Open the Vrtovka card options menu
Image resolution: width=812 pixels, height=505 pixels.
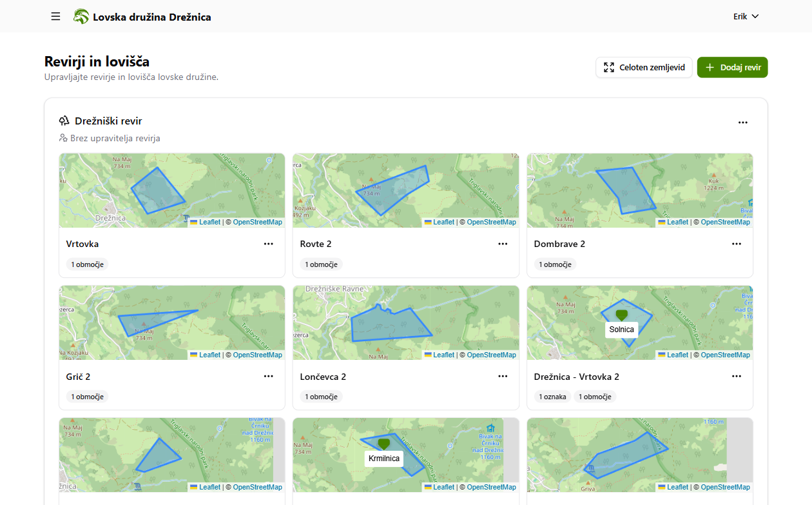tap(268, 244)
